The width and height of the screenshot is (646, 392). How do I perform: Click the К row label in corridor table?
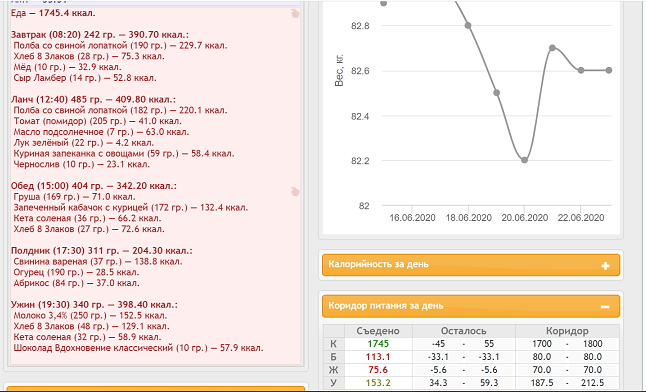(x=333, y=344)
